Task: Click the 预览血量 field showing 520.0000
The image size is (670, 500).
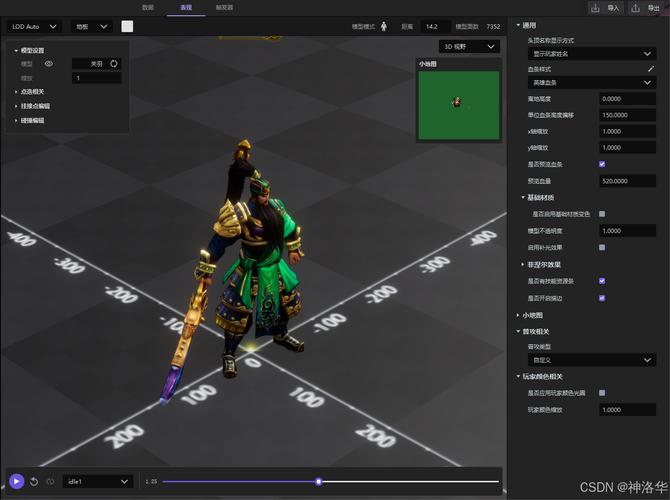Action: (627, 181)
